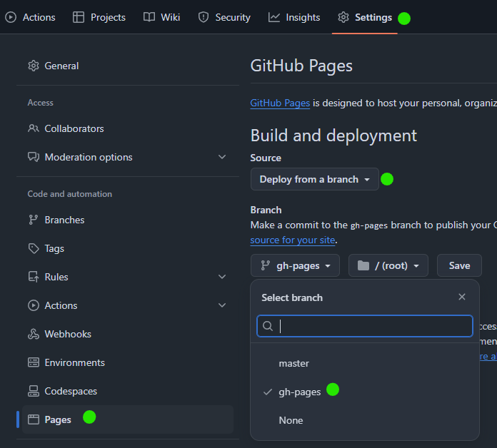Viewport: 497px width, 448px height.
Task: Expand the Rules section chevron
Action: click(x=222, y=277)
